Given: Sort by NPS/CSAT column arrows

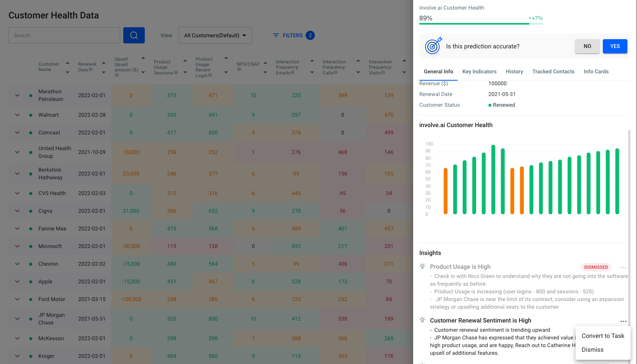Looking at the screenshot, I should click(x=265, y=67).
